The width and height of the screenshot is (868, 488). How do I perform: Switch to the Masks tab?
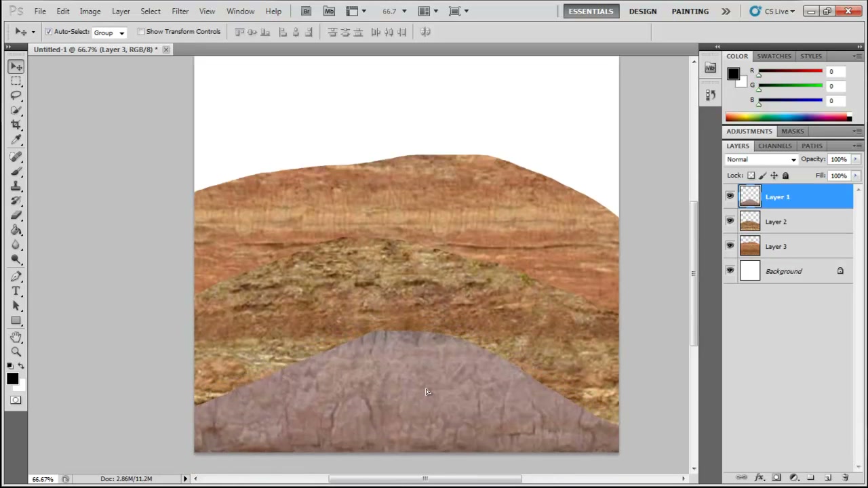pos(792,131)
